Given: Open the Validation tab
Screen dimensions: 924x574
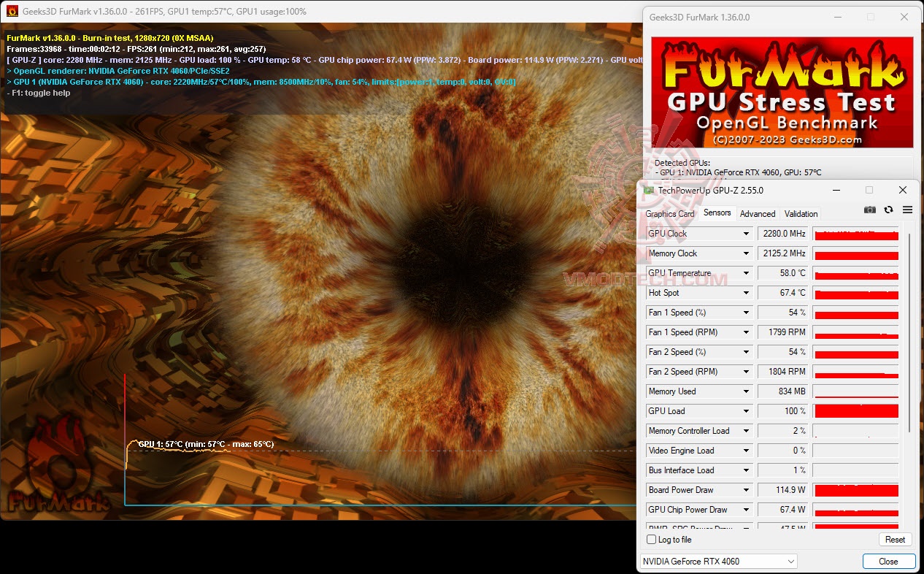Looking at the screenshot, I should tap(801, 214).
